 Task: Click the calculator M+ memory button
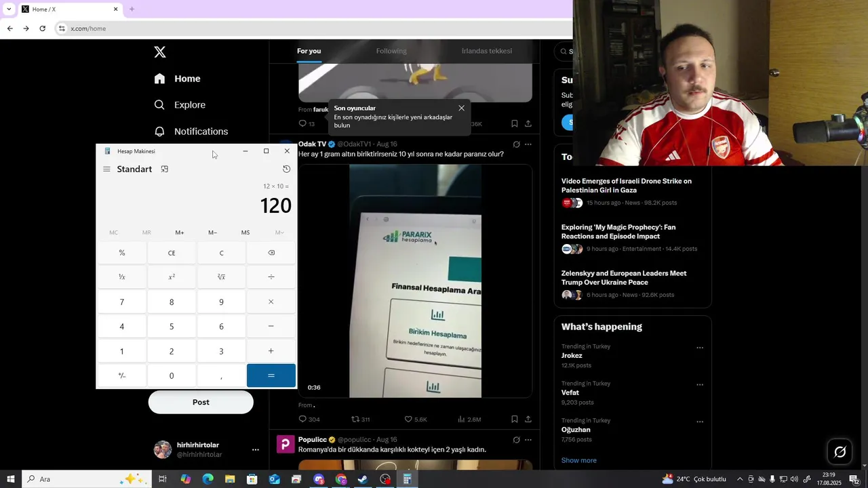point(180,232)
